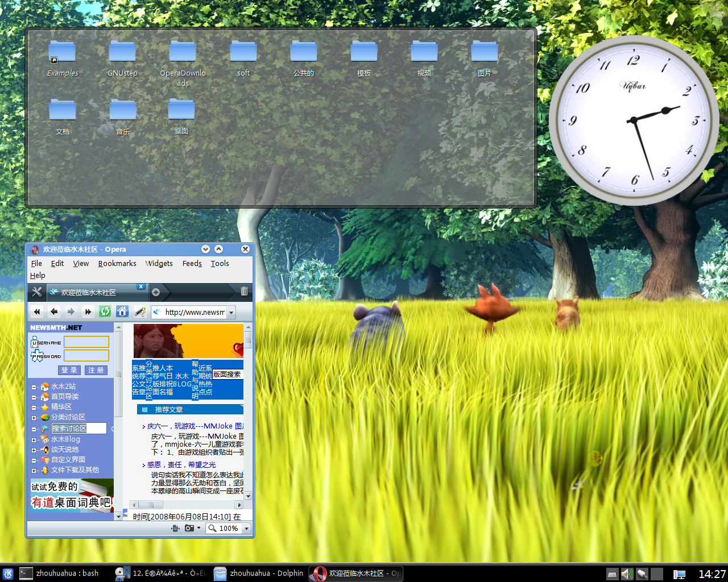Screen dimensions: 728x582
Task: Switch to zhouhuahua - Dolphin taskbar window
Action: click(x=259, y=573)
